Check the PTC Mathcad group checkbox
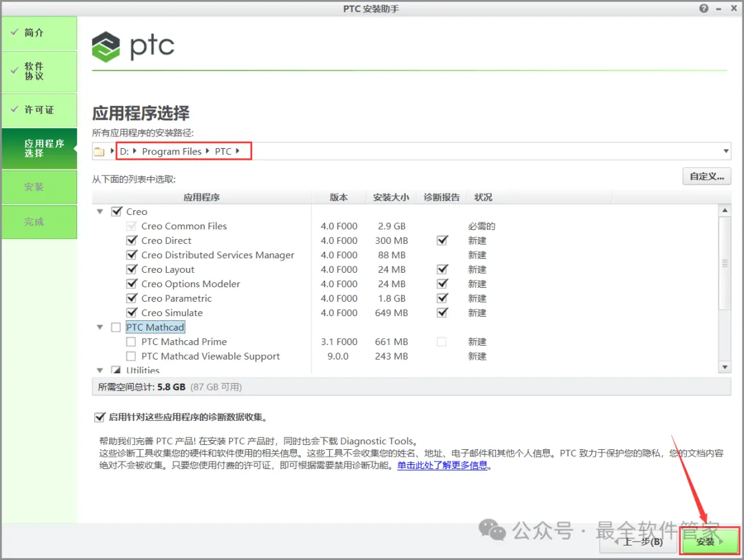Image resolution: width=744 pixels, height=560 pixels. (x=116, y=327)
